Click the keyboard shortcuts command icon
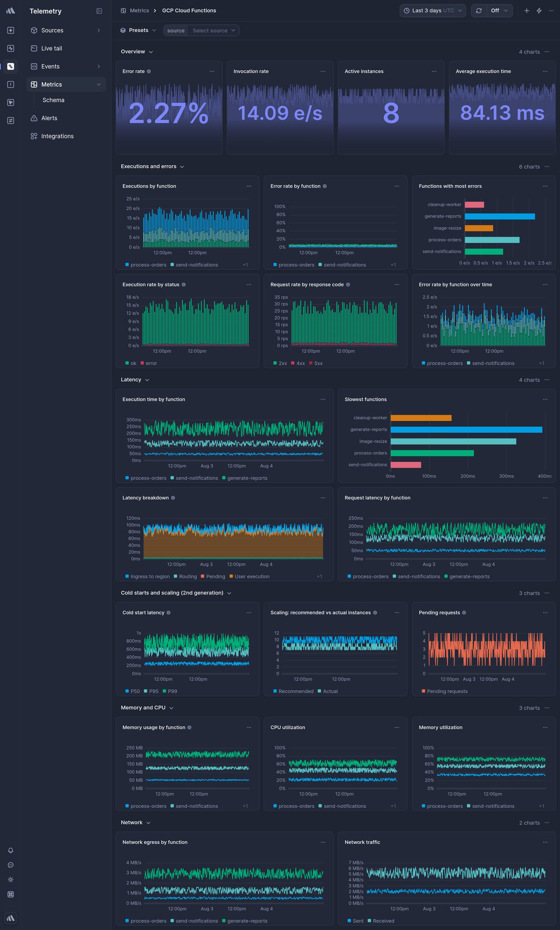The image size is (560, 930). [11, 894]
